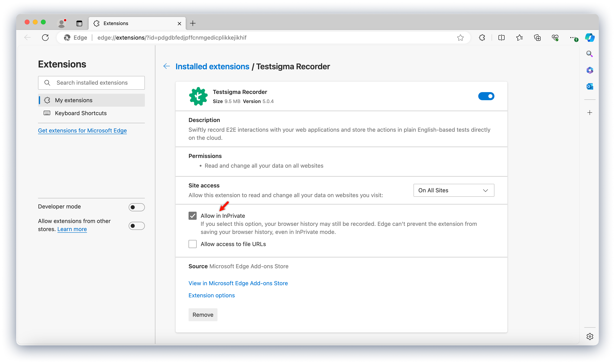Image resolution: width=615 pixels, height=364 pixels.
Task: Open search in the sidebar
Action: point(590,54)
